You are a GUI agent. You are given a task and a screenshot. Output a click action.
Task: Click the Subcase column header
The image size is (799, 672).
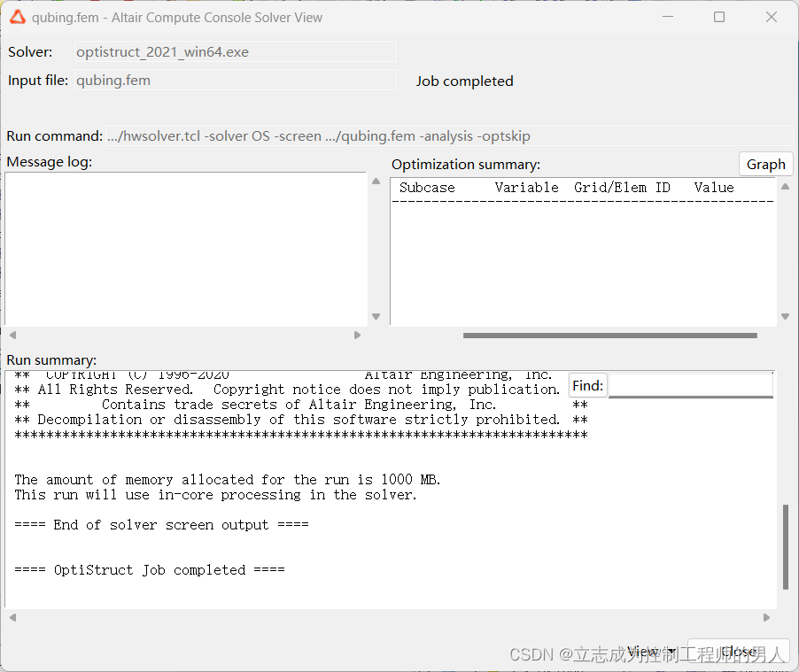(427, 188)
